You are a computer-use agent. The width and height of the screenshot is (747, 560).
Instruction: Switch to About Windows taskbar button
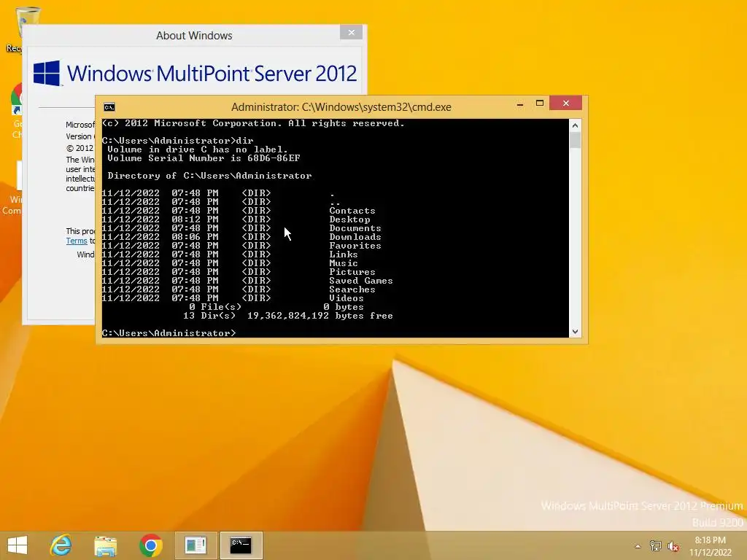196,545
